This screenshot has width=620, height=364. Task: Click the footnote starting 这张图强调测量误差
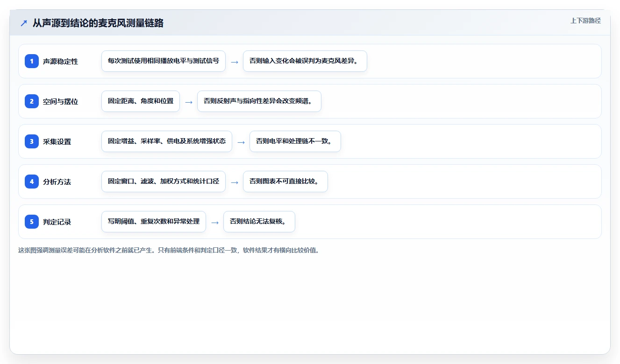point(169,250)
